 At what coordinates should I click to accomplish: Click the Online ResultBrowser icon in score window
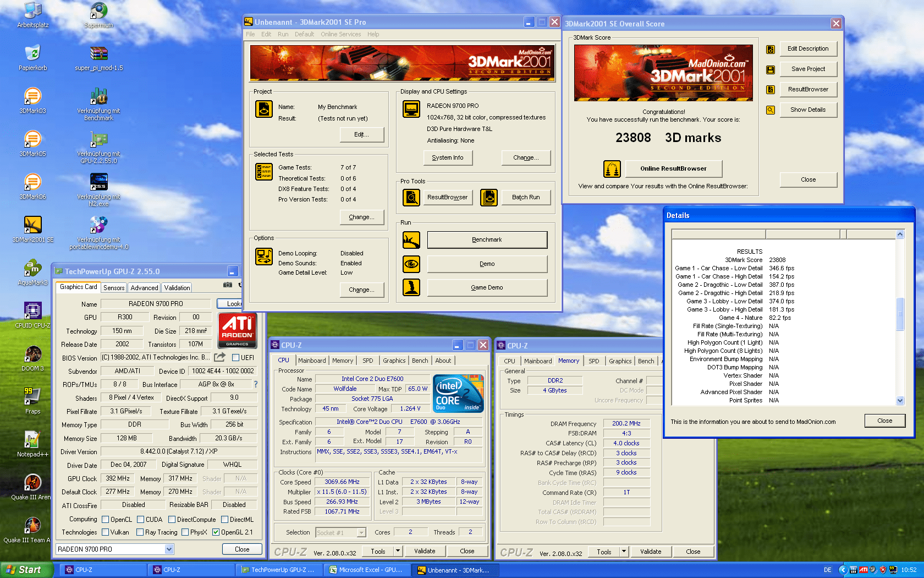click(612, 169)
